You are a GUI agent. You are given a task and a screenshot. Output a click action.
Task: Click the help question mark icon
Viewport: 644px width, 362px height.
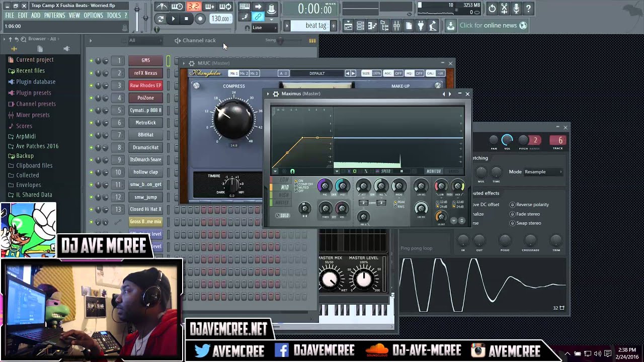[528, 9]
